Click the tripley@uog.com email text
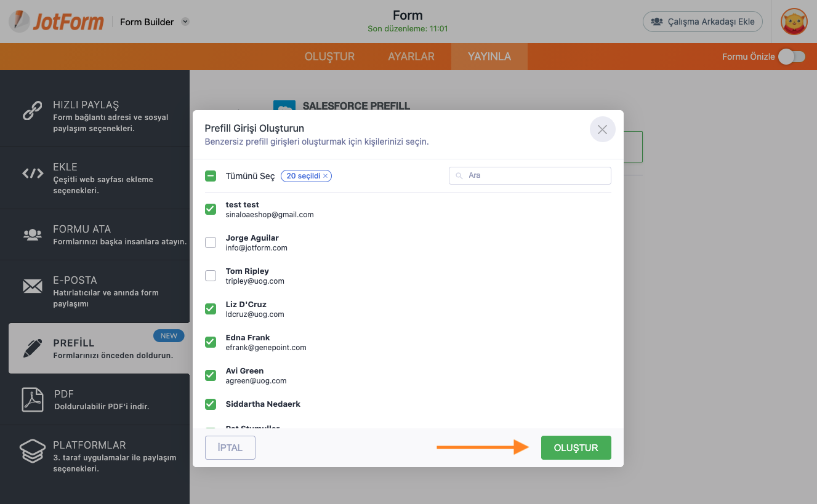817x504 pixels. 255,281
